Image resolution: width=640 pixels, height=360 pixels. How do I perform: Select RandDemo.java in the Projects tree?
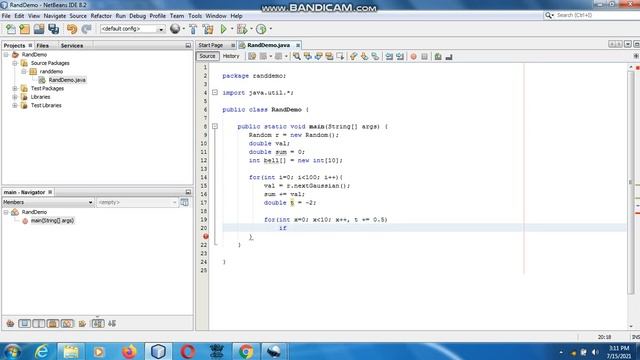tap(67, 80)
